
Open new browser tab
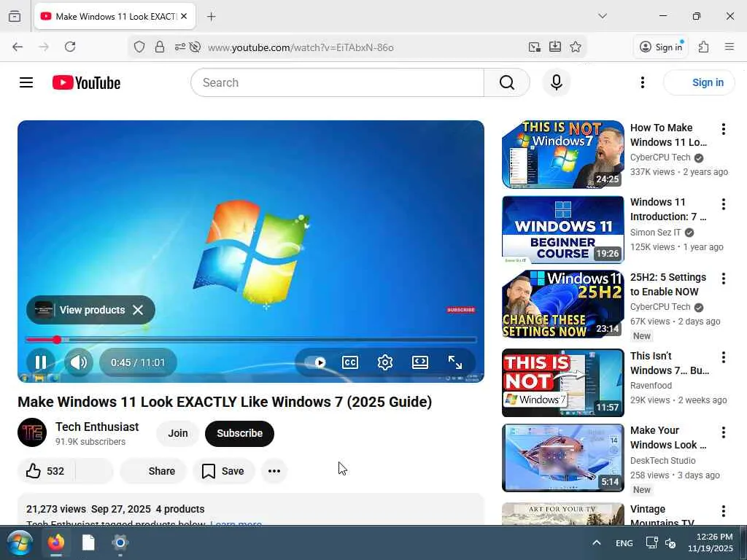(x=212, y=16)
